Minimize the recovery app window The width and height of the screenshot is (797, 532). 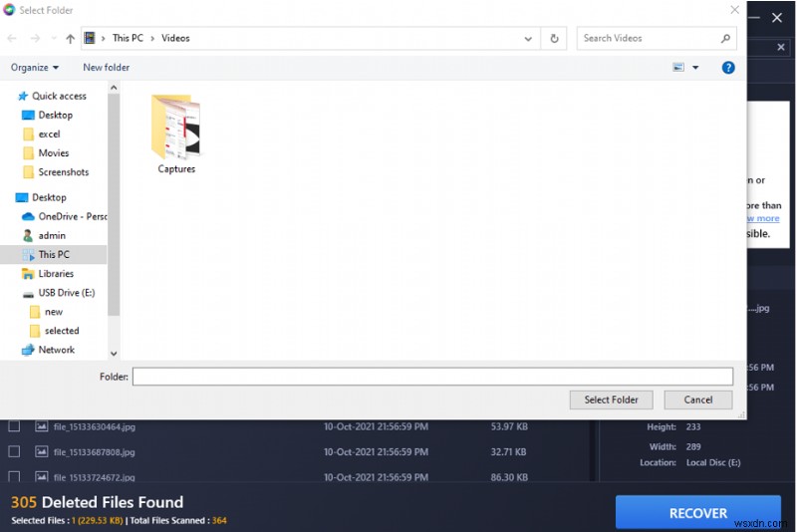(755, 18)
